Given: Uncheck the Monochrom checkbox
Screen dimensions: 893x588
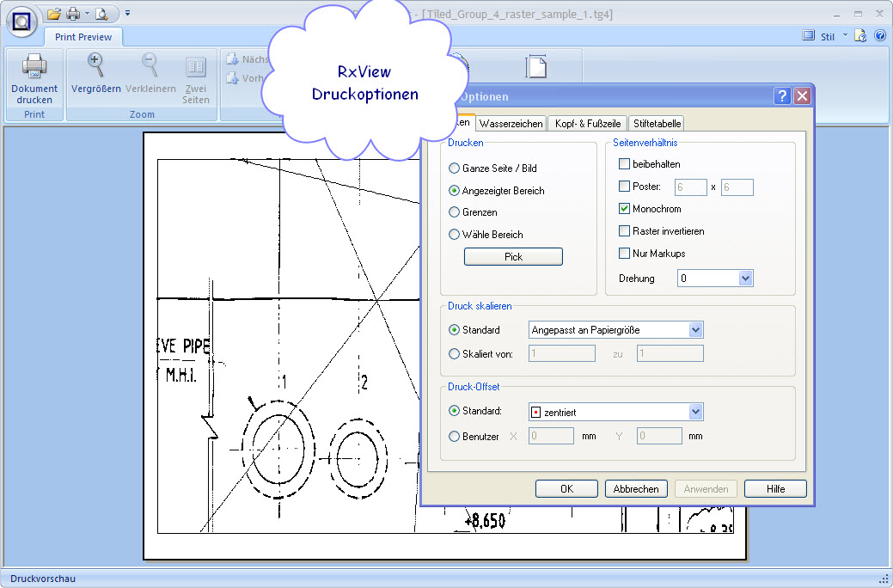Looking at the screenshot, I should (625, 209).
